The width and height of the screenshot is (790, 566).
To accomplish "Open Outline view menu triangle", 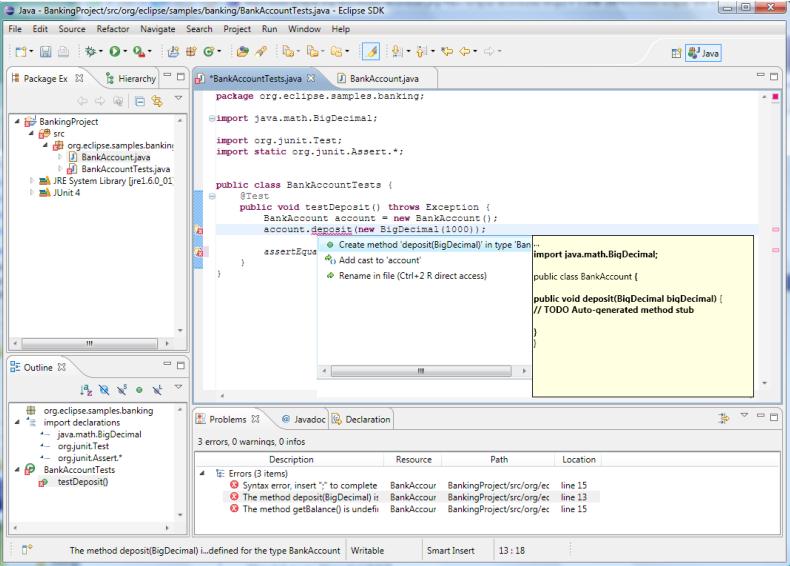I will pos(178,387).
